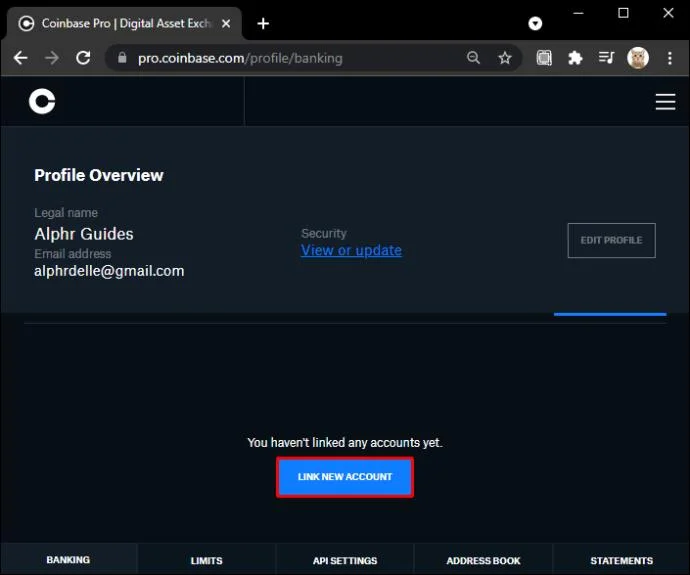This screenshot has width=690, height=575.
Task: Click the lock icon in the address bar
Action: coord(122,58)
